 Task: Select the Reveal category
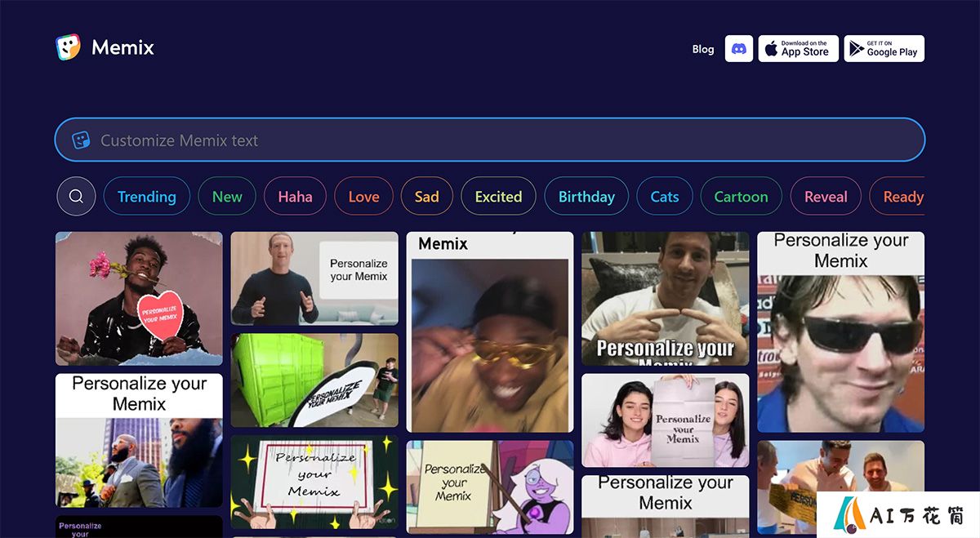(826, 196)
